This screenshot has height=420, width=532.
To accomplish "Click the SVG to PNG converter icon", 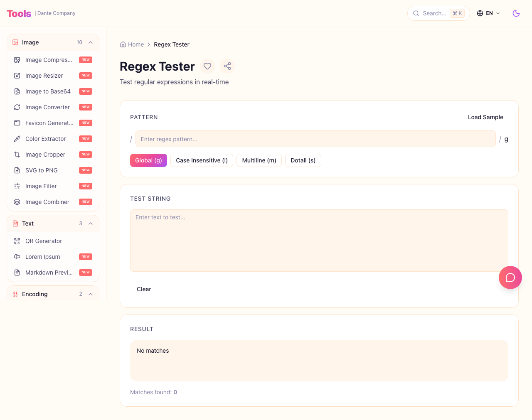I will pos(17,170).
